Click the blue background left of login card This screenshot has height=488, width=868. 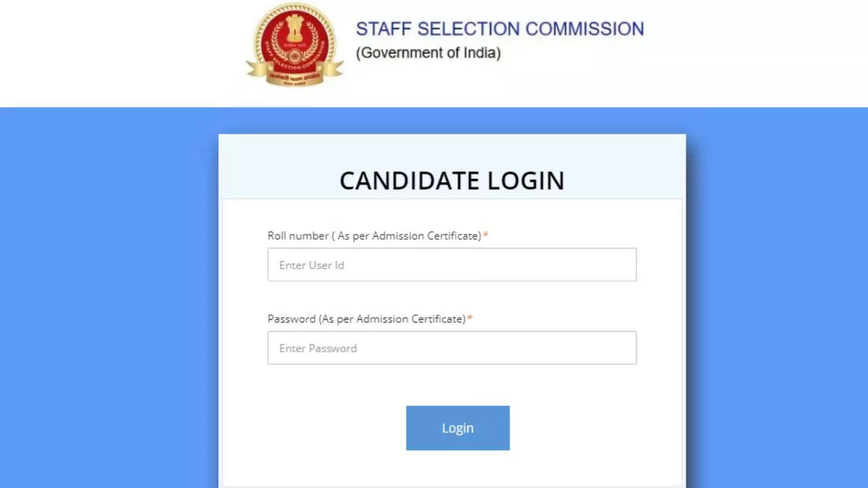(x=108, y=298)
